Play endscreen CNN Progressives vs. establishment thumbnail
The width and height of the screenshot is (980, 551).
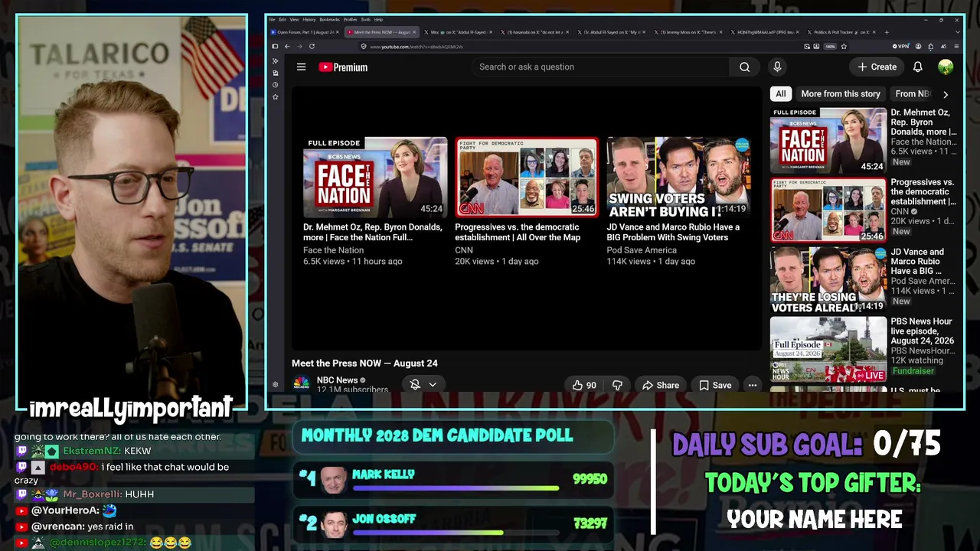pyautogui.click(x=527, y=177)
